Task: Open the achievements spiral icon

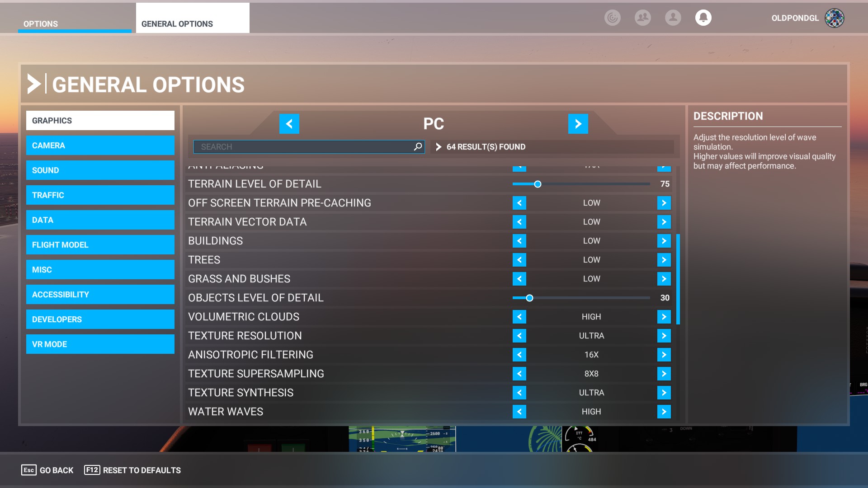Action: tap(613, 18)
